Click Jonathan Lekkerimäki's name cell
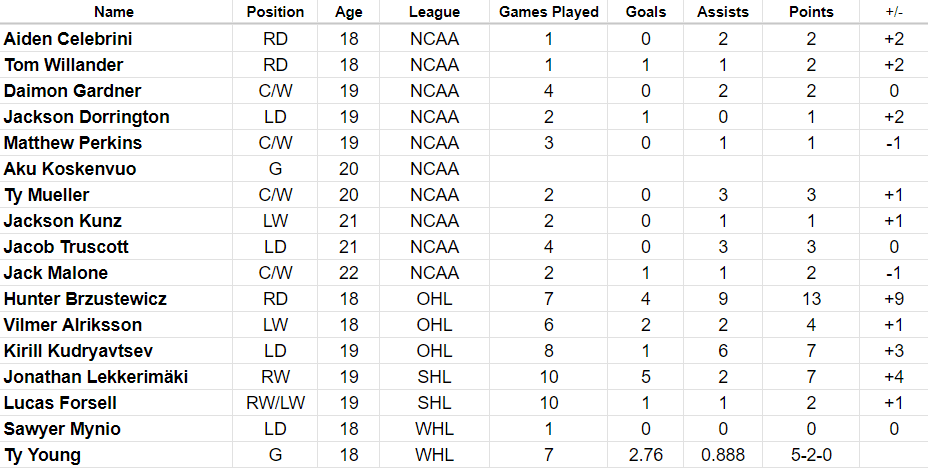This screenshot has height=468, width=928. [x=96, y=377]
